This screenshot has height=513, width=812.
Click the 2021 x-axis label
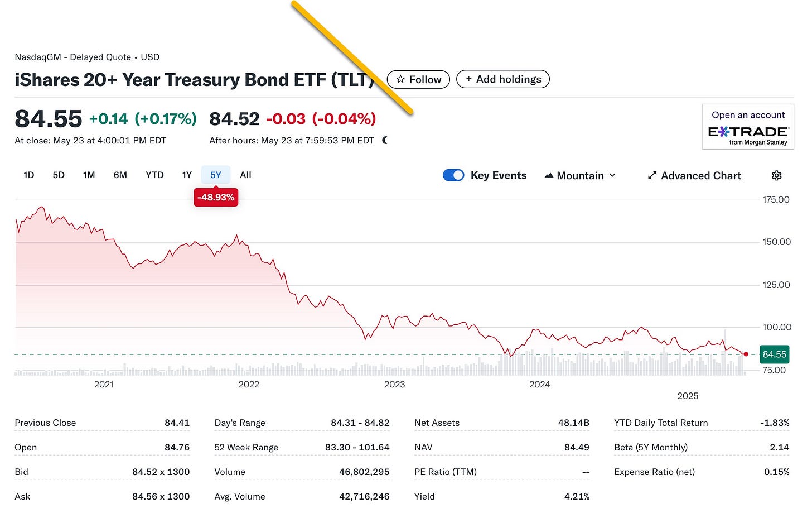click(104, 385)
